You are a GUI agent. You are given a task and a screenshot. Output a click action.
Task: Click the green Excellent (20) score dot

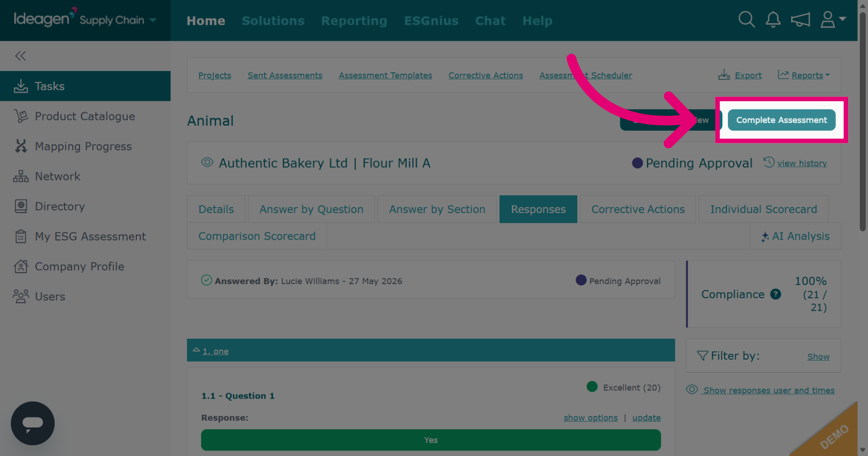coord(592,387)
